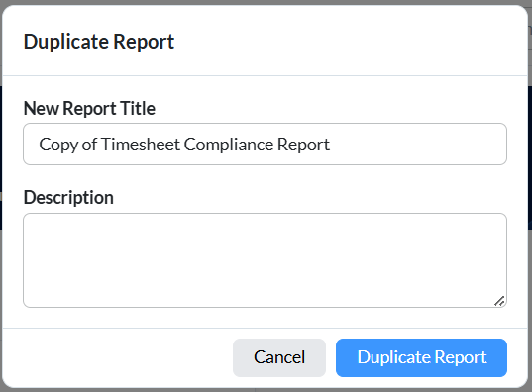
Task: Cancel the duplicate report dialog
Action: 279,357
